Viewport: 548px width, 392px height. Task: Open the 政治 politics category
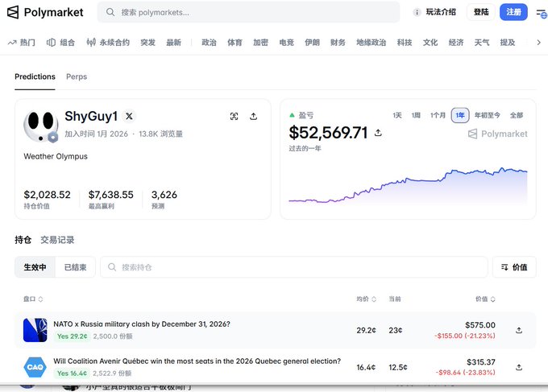209,43
